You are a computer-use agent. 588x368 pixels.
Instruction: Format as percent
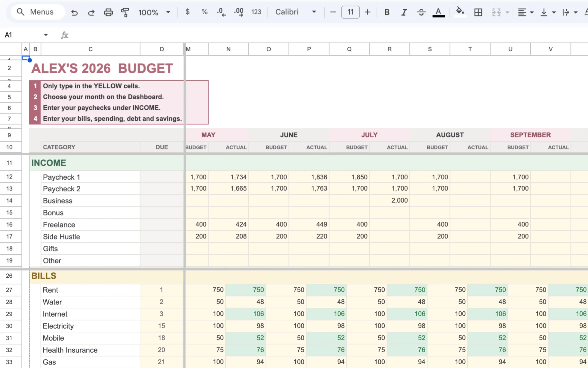(205, 12)
